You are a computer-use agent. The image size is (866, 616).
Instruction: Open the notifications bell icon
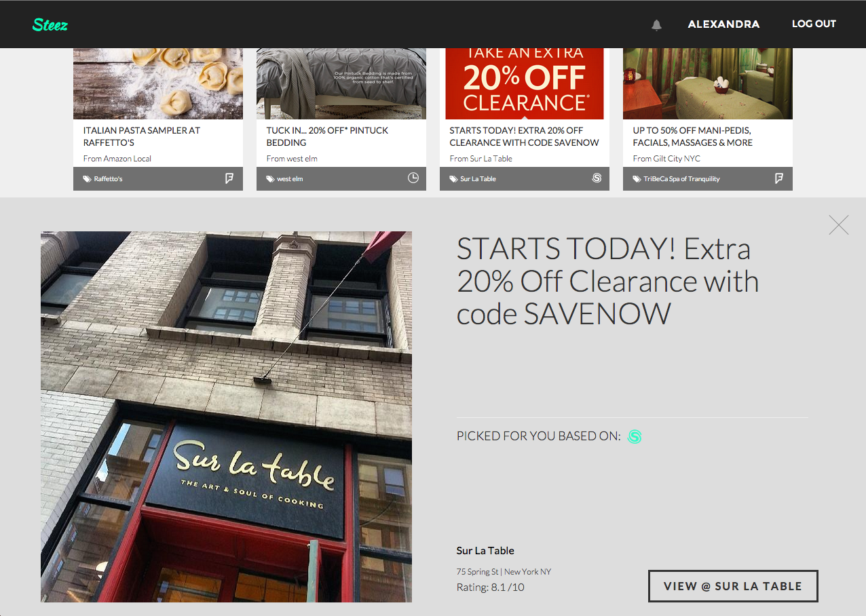click(656, 25)
